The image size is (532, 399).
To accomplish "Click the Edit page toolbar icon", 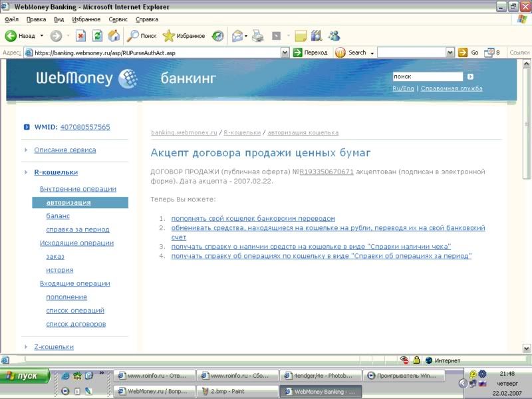I will pos(276,36).
